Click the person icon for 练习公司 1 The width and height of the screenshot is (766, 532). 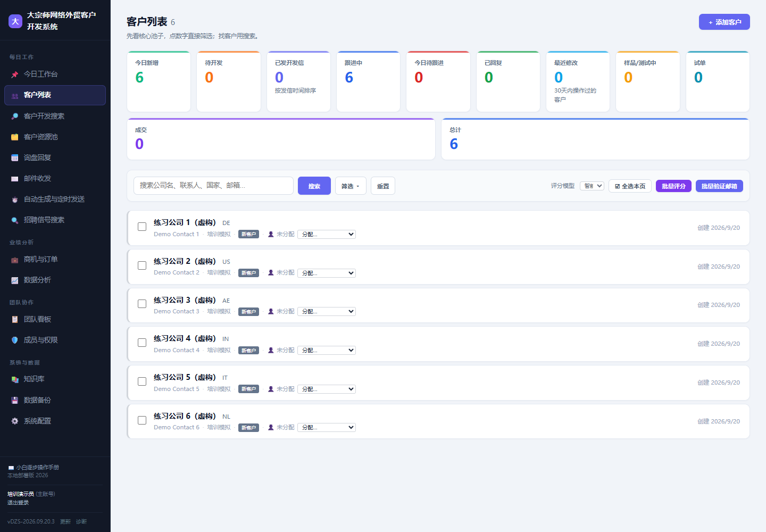coord(271,234)
